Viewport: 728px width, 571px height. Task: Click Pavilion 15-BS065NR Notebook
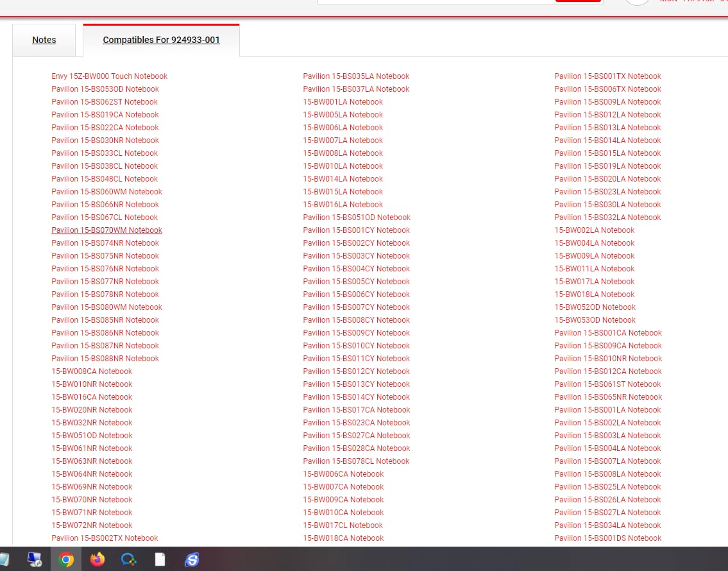(x=608, y=397)
